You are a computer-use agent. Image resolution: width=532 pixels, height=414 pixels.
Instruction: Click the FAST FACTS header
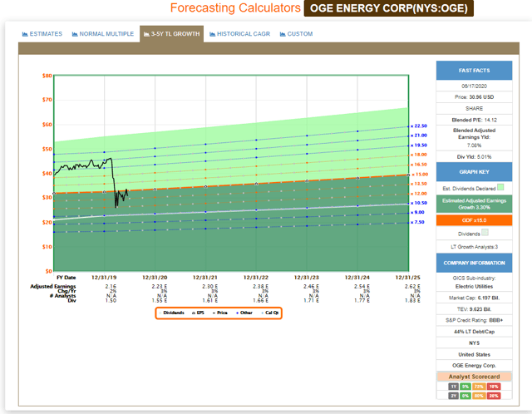tap(474, 71)
